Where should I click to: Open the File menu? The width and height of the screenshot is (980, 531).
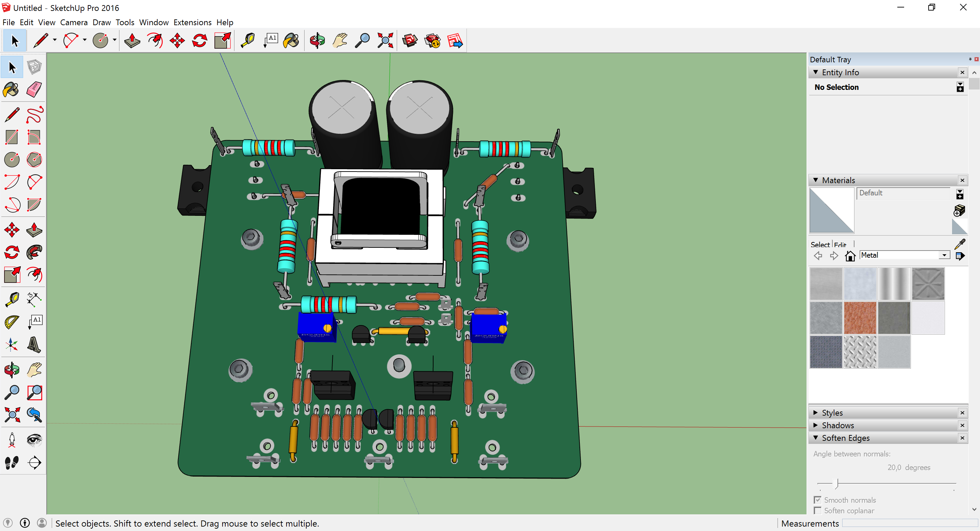pos(9,22)
